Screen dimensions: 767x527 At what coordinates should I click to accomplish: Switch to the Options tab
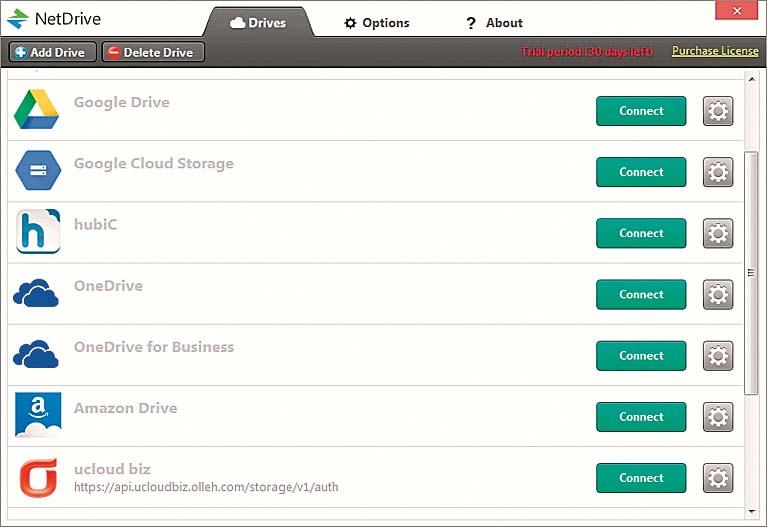pyautogui.click(x=376, y=23)
